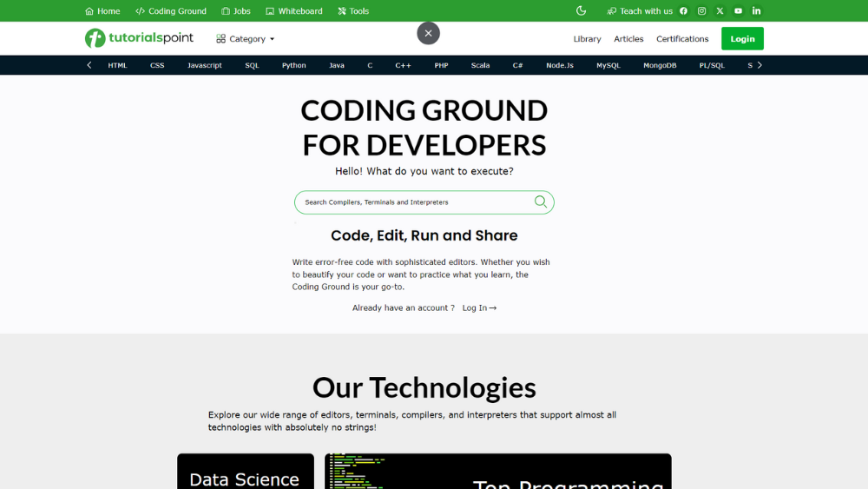
Task: Dismiss the overlay with the round X button
Action: (x=429, y=33)
